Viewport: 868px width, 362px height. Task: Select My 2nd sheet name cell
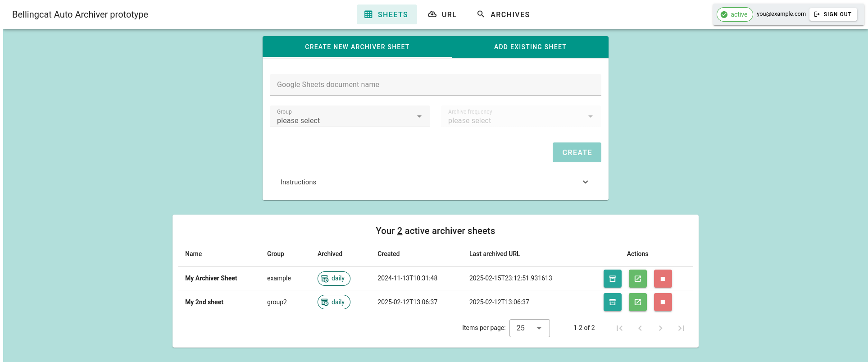tap(205, 302)
